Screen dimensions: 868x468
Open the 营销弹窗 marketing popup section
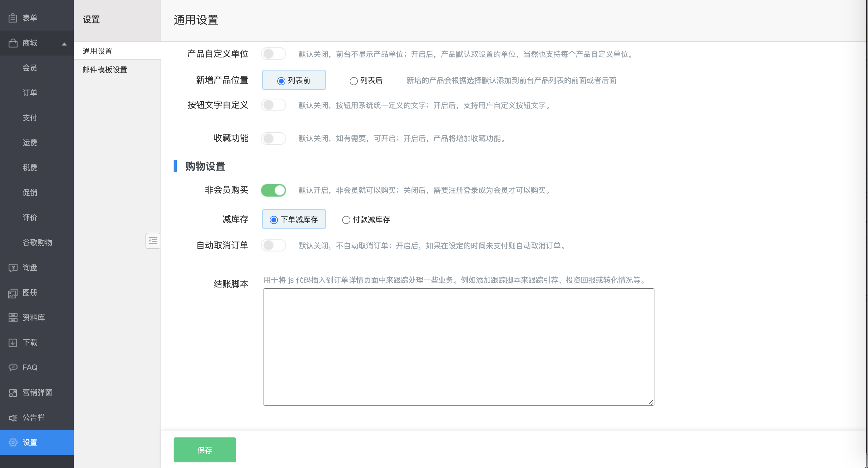[37, 392]
